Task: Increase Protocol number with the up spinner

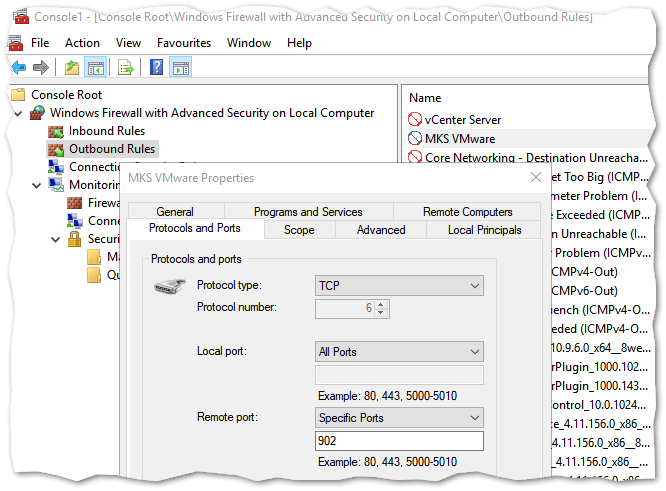Action: [x=381, y=305]
